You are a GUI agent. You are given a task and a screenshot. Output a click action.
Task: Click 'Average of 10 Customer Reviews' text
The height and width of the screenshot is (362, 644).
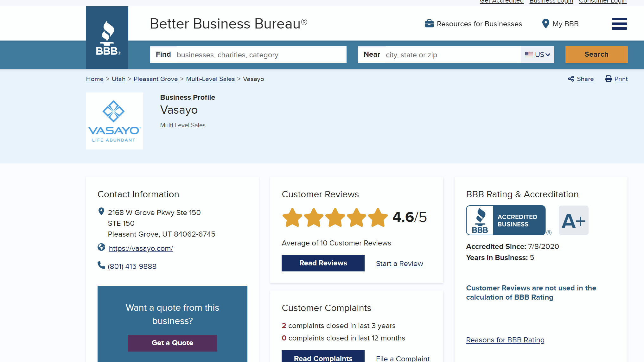pos(336,243)
